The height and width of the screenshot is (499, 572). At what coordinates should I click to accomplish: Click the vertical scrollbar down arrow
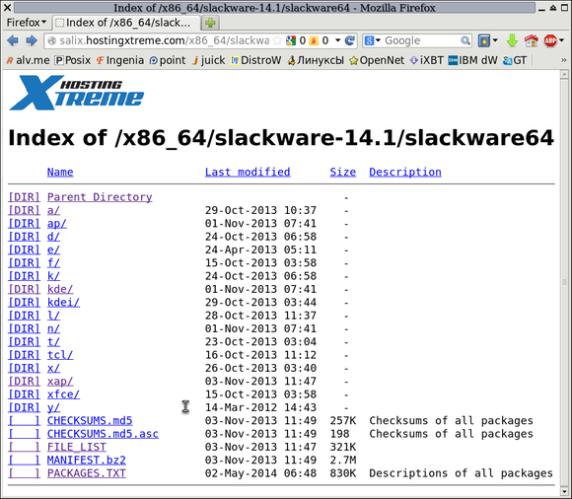(564, 491)
